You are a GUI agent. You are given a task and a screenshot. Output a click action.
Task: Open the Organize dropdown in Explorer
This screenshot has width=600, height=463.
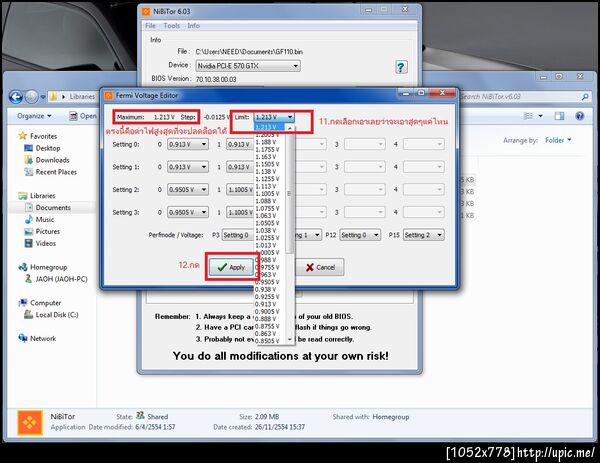click(x=34, y=116)
